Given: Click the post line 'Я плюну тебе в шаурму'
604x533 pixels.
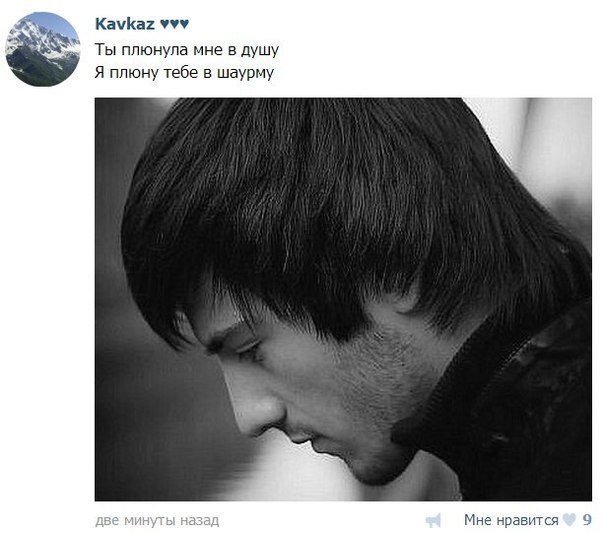Looking at the screenshot, I should [184, 73].
